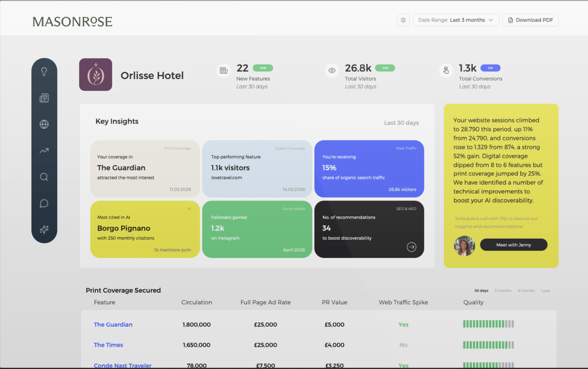Click the Download PDF button
The image size is (588, 369).
pos(530,20)
